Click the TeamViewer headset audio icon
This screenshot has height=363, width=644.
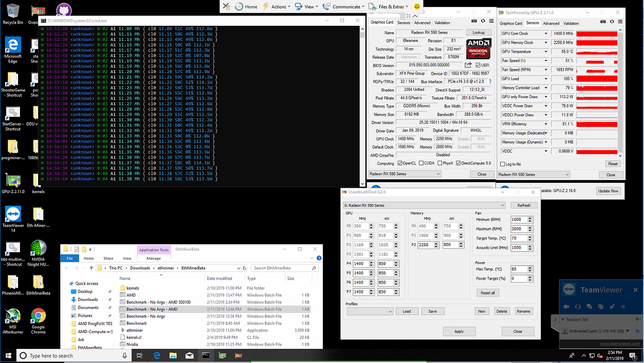578,307
